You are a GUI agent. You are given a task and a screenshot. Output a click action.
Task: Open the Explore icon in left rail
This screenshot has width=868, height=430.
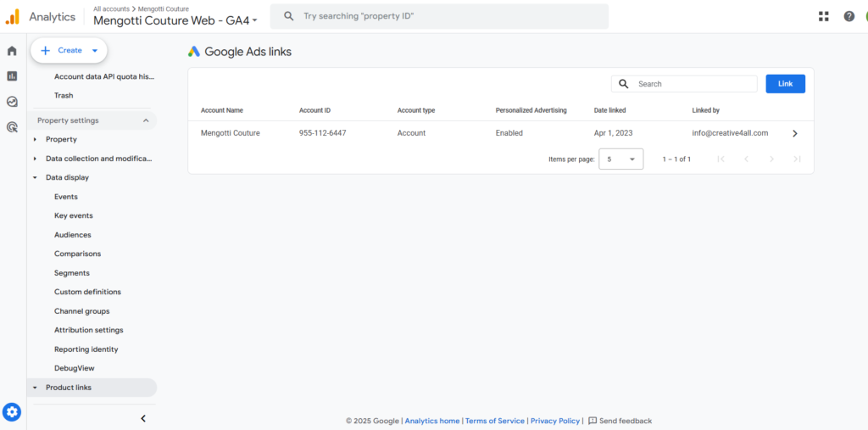12,102
